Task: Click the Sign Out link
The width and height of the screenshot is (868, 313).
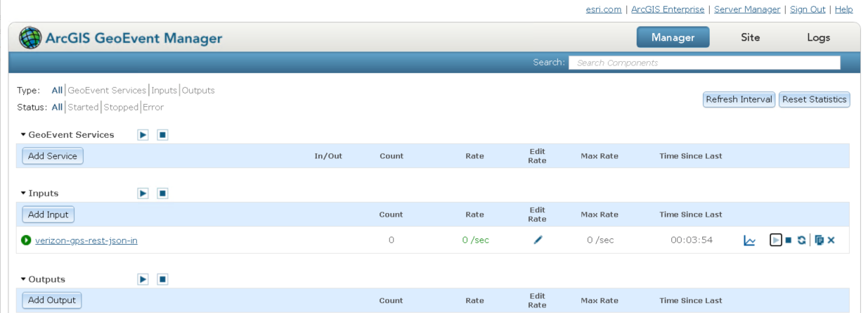Action: (x=809, y=9)
